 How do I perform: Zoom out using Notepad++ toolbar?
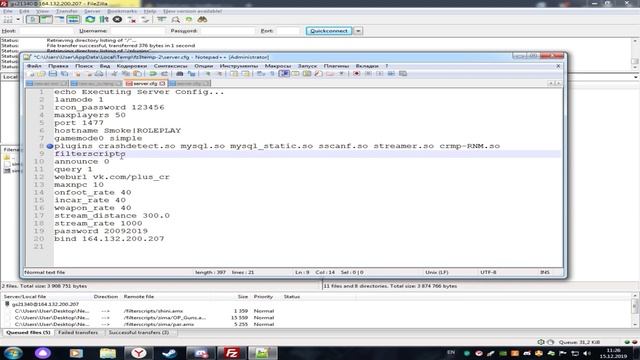(x=219, y=74)
